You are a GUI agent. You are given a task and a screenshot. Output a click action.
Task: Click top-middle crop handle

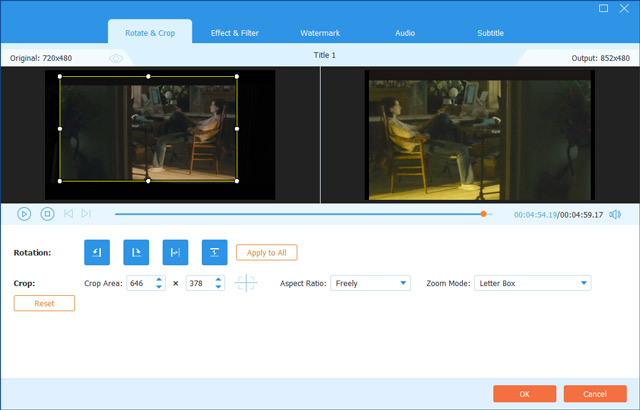tap(148, 76)
